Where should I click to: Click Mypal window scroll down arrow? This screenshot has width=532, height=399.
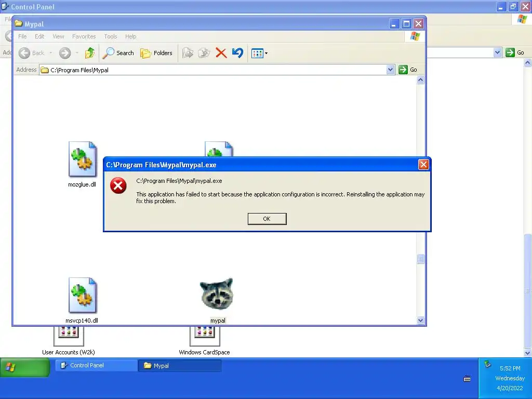pyautogui.click(x=420, y=320)
